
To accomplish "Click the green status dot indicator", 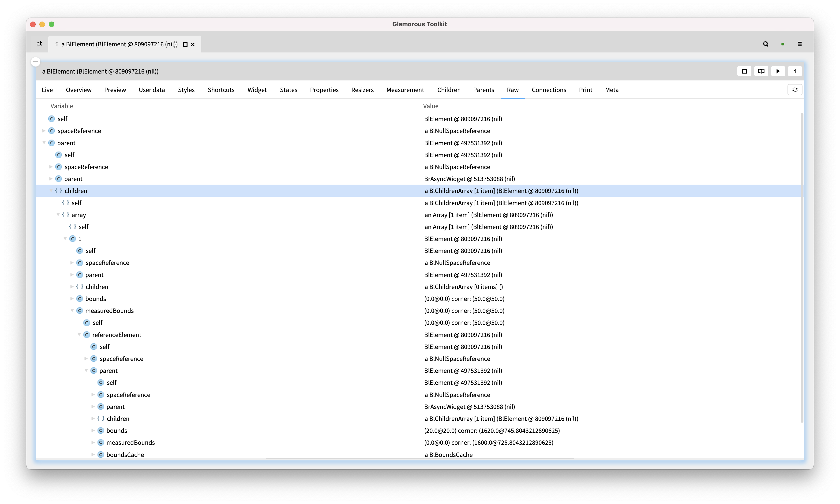I will 783,44.
